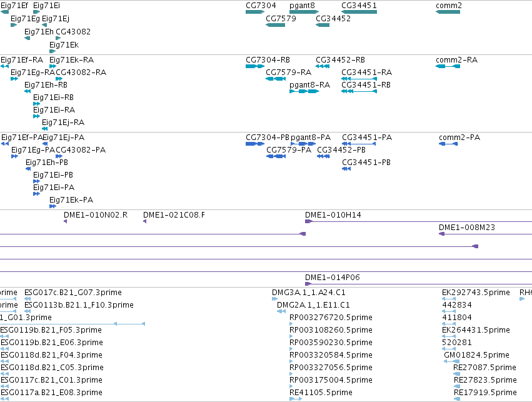Select EST label RP003590230.5prime

pos(331,343)
